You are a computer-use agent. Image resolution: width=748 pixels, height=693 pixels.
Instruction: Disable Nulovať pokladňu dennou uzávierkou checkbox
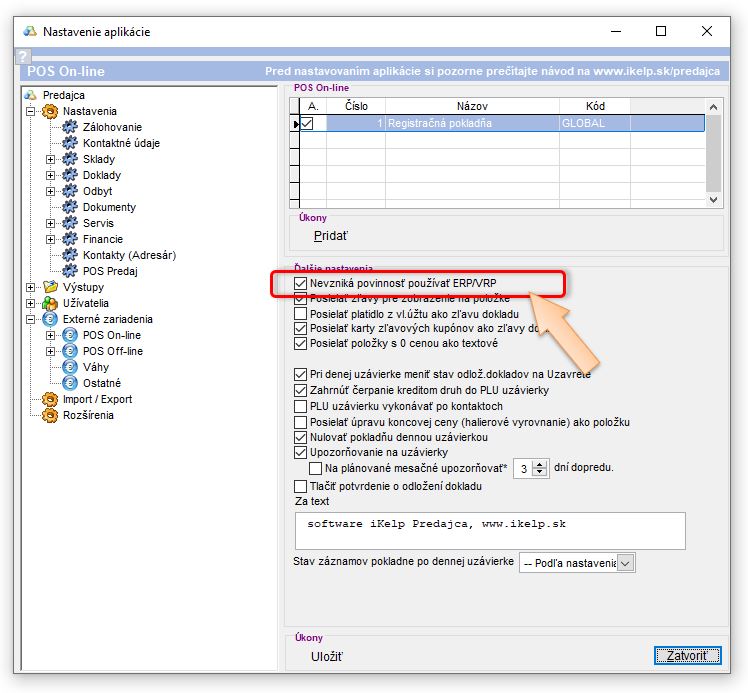301,437
